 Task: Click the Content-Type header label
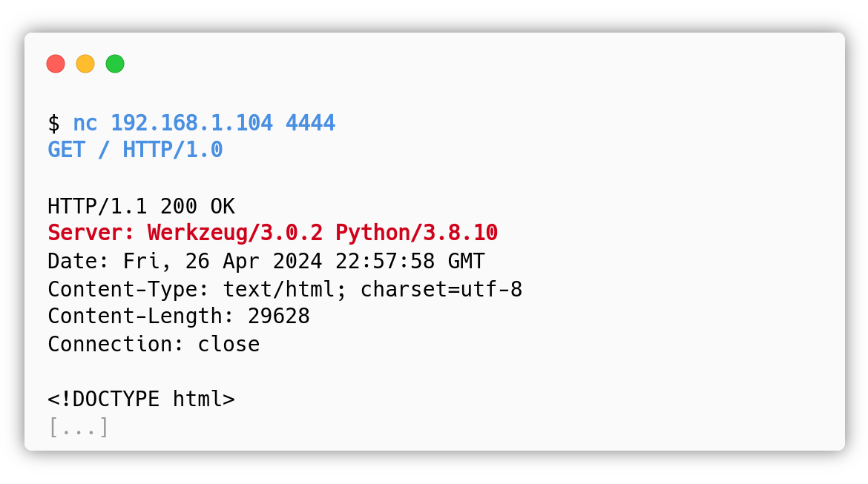[128, 289]
